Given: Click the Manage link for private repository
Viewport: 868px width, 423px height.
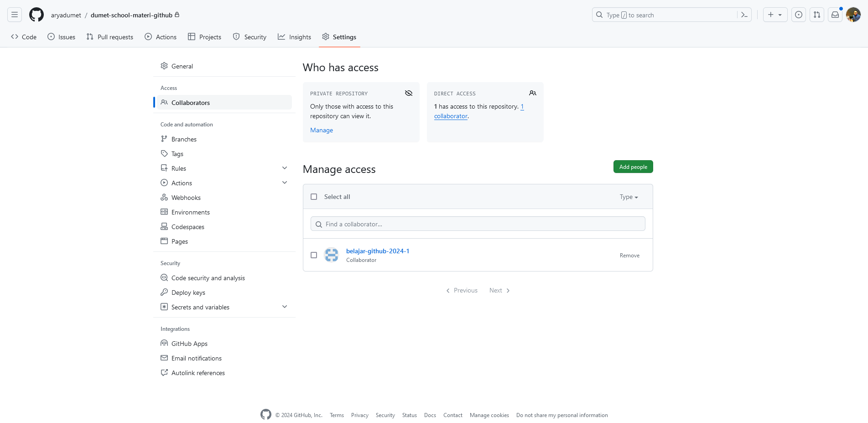Looking at the screenshot, I should (x=322, y=130).
